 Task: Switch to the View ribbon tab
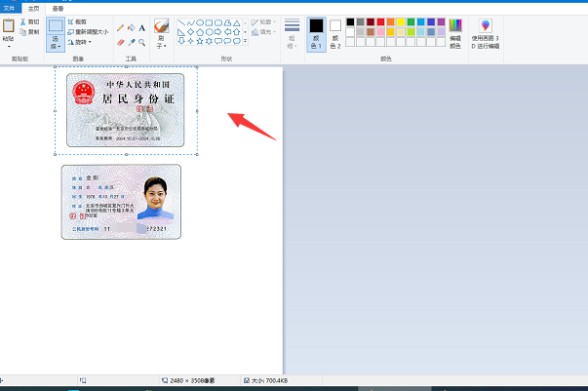[x=58, y=8]
